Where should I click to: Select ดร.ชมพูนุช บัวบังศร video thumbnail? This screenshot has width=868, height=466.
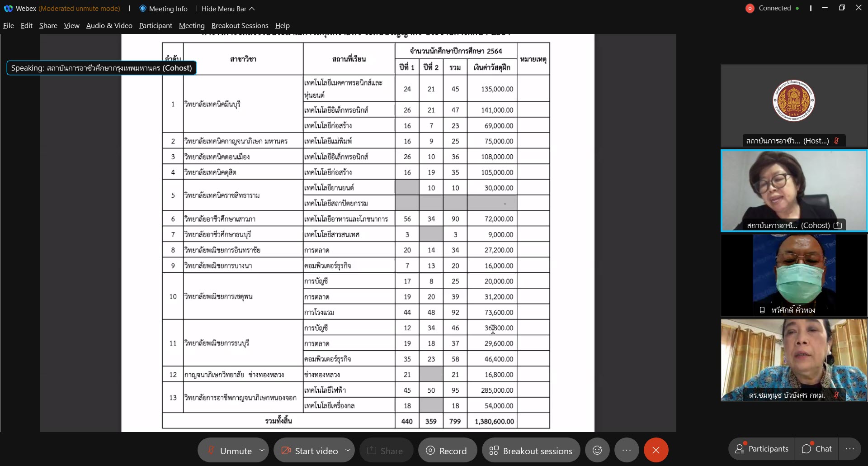pyautogui.click(x=794, y=360)
